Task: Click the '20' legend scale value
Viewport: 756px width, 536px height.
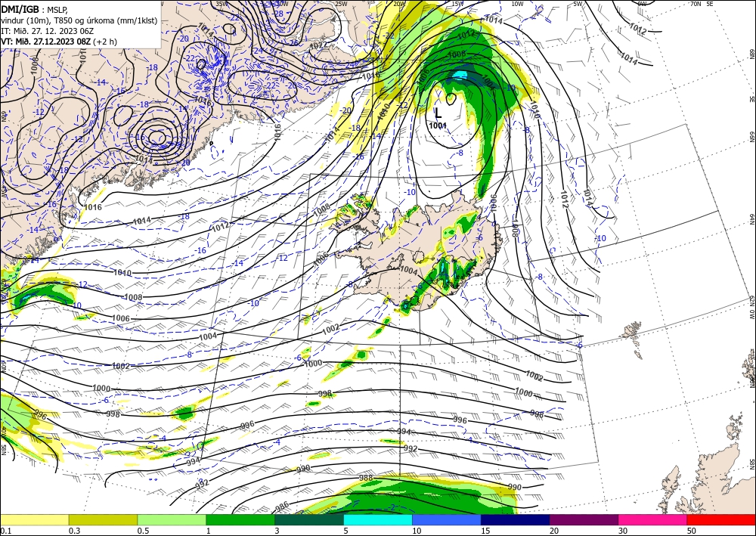Action: (554, 531)
